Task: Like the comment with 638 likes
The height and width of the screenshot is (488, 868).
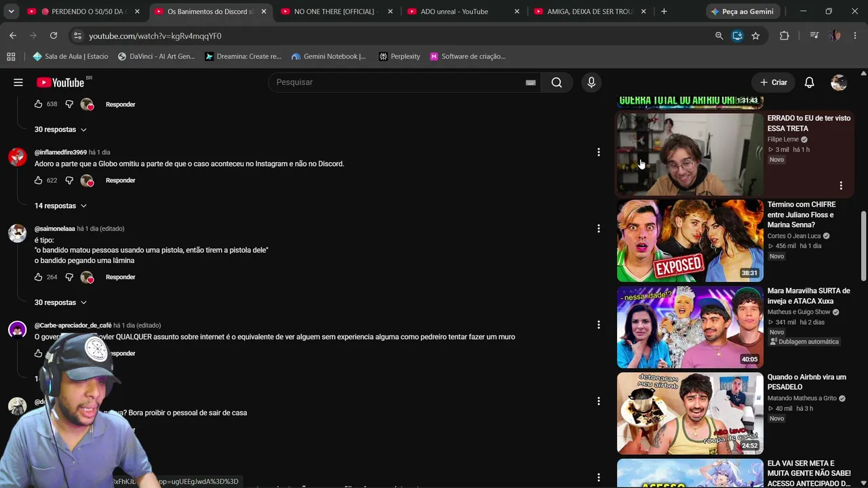Action: [39, 104]
